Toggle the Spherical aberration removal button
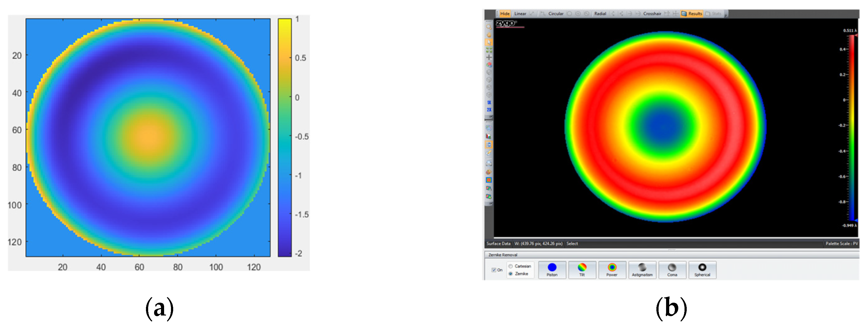 702,270
